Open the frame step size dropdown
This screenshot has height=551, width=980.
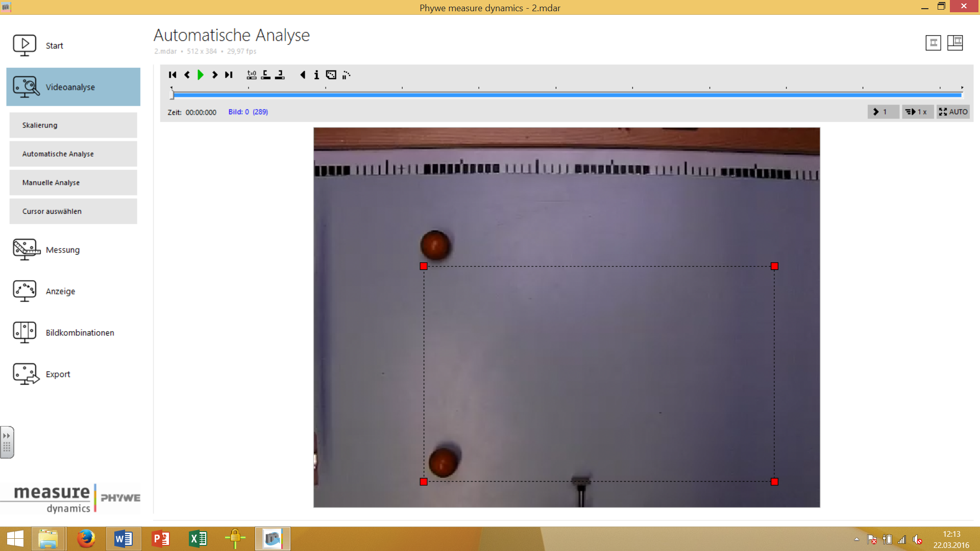click(883, 112)
